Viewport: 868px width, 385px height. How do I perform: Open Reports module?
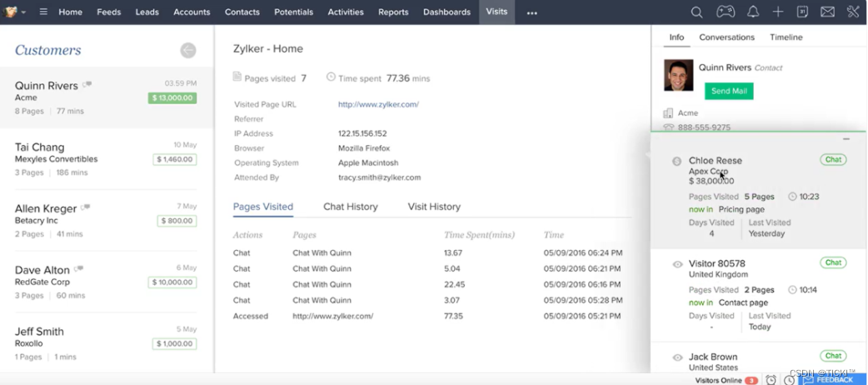click(393, 12)
